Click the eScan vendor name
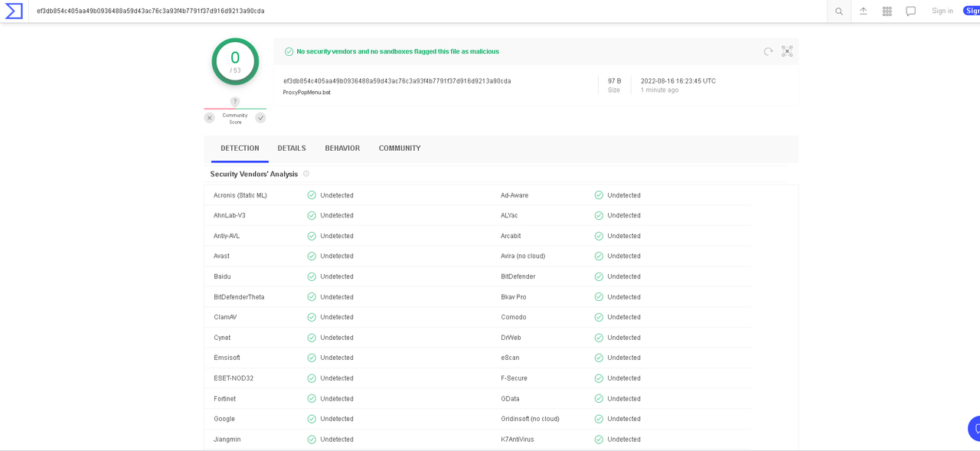Screen dimensions: 980x451 pos(510,358)
